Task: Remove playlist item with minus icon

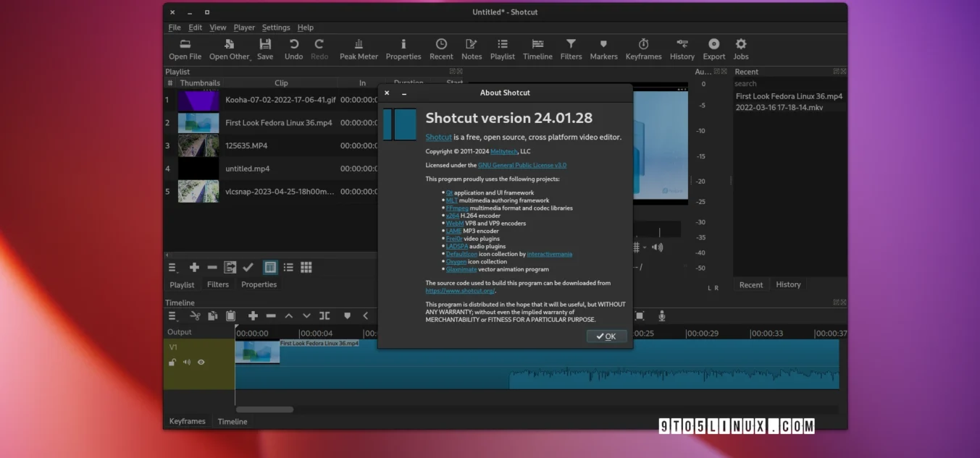Action: point(212,268)
